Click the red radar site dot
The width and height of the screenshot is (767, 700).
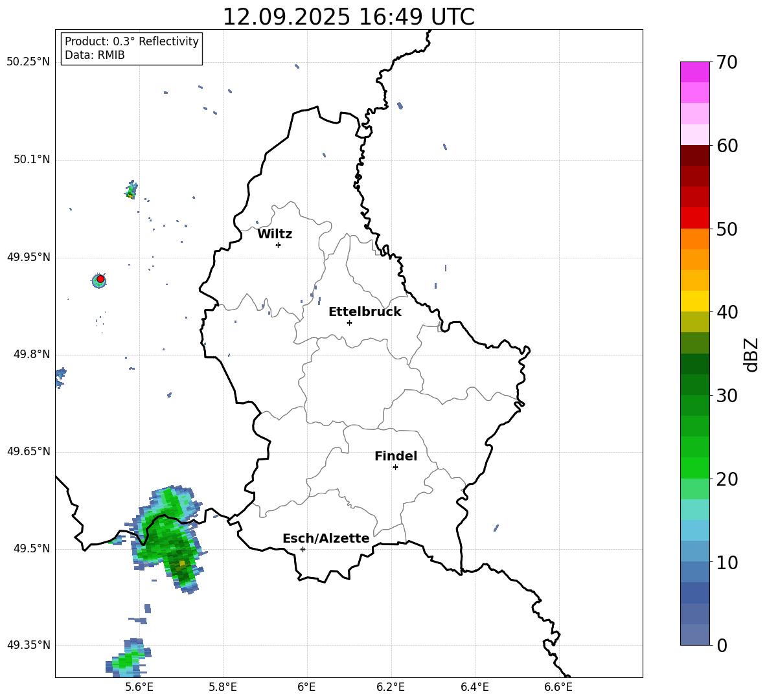(100, 279)
